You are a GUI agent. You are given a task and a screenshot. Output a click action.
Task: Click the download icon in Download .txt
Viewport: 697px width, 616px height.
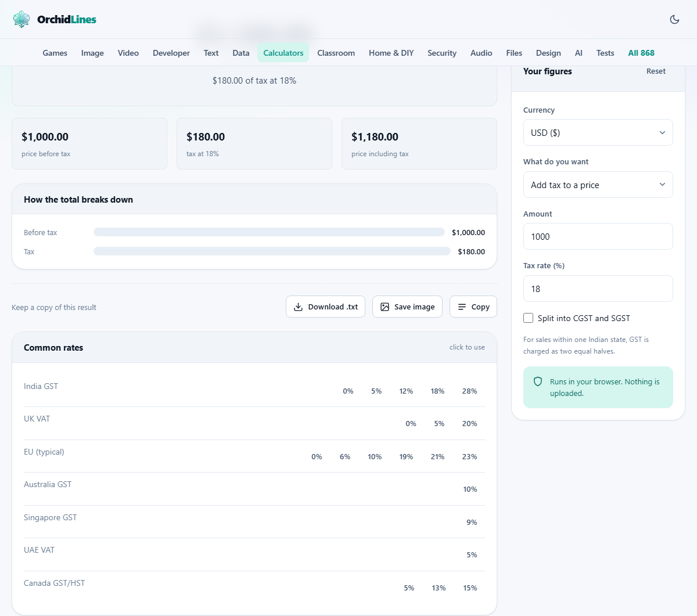[x=298, y=307]
